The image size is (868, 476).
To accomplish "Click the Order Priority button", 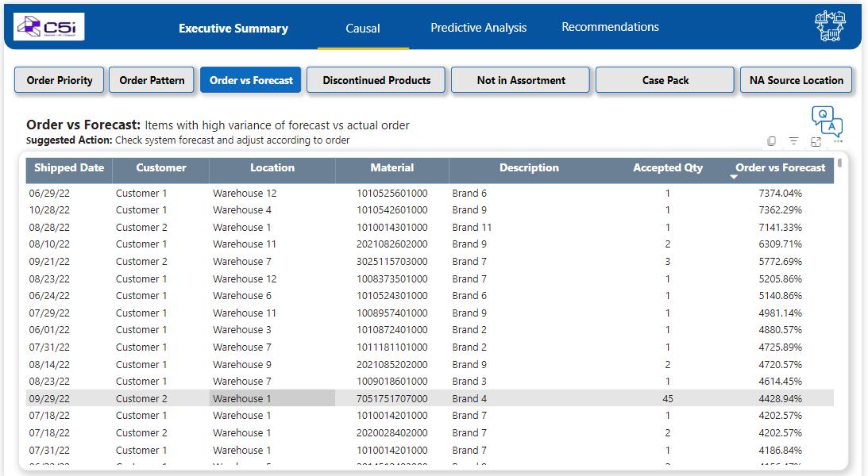I will [x=60, y=80].
